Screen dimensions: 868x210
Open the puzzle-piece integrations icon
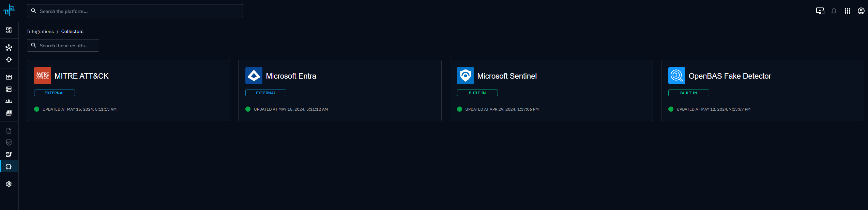(9, 166)
